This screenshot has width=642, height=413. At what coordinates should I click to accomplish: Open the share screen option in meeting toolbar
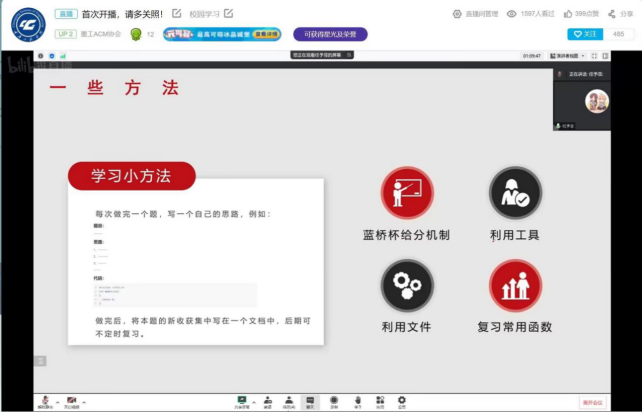[242, 401]
